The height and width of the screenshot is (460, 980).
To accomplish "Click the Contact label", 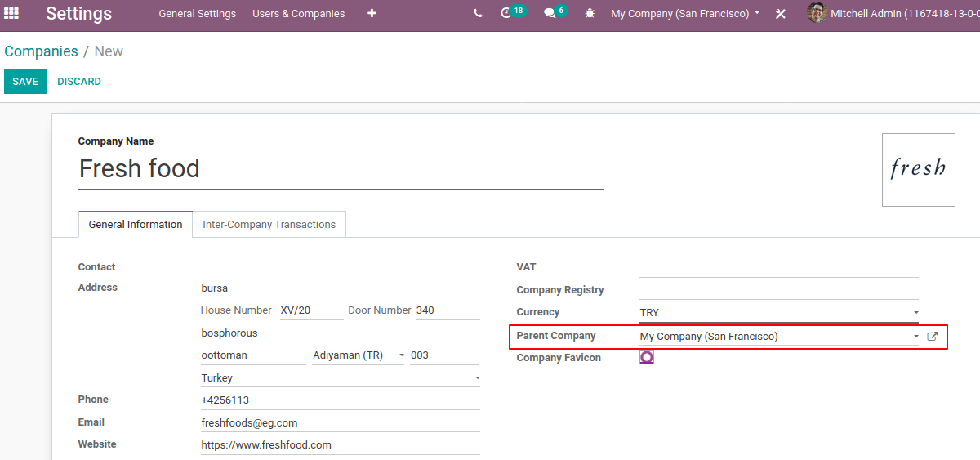I will [96, 267].
